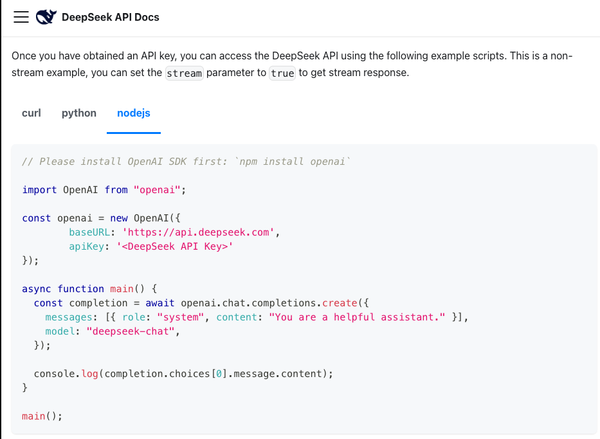Click the async function main() line
The image size is (600, 439).
pos(89,289)
